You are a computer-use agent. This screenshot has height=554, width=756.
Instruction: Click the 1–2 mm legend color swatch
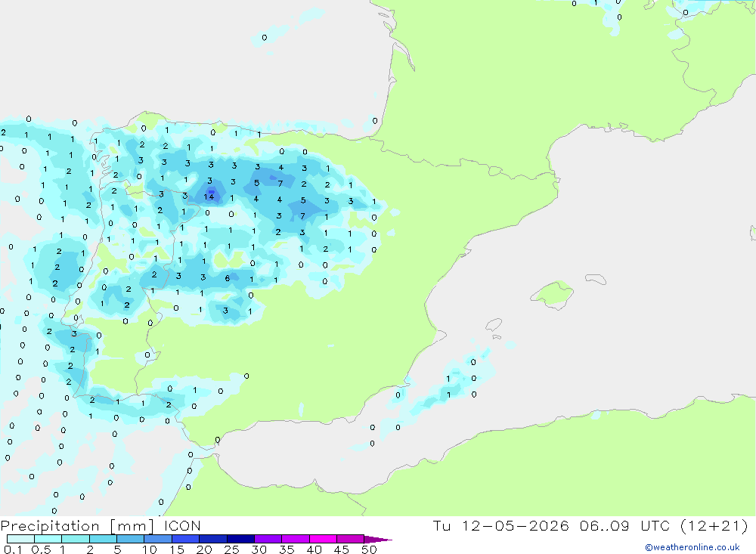pos(76,539)
